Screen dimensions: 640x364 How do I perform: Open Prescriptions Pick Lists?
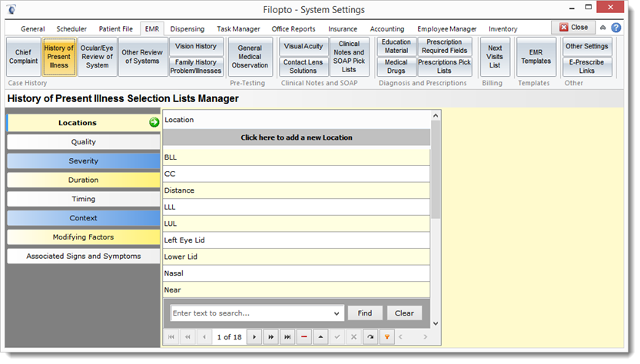point(445,67)
